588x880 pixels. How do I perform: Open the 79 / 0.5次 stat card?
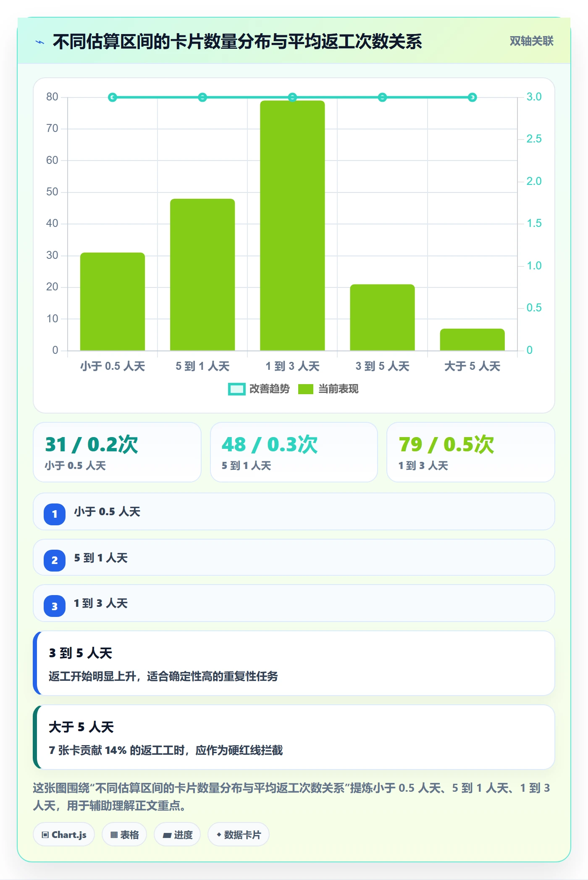pyautogui.click(x=471, y=452)
